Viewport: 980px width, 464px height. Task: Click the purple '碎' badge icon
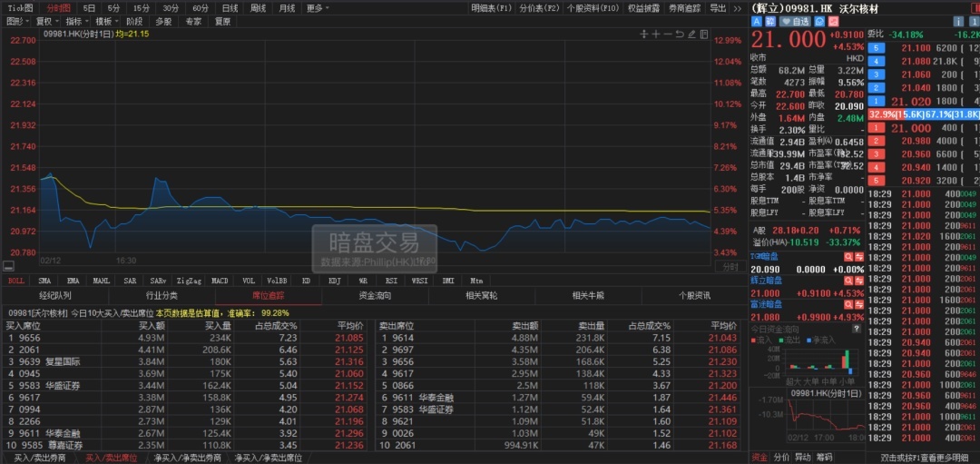pos(770,21)
